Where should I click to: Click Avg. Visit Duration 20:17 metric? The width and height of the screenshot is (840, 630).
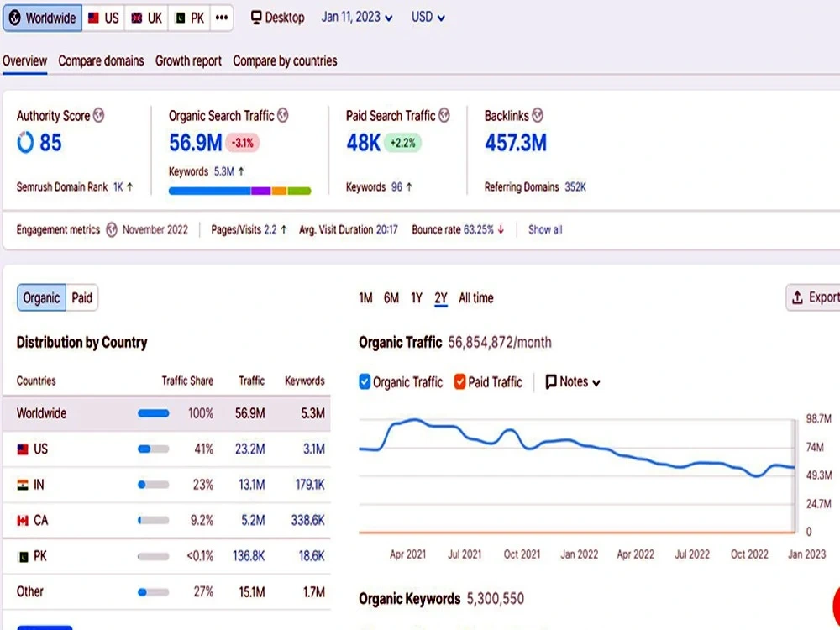pyautogui.click(x=349, y=230)
